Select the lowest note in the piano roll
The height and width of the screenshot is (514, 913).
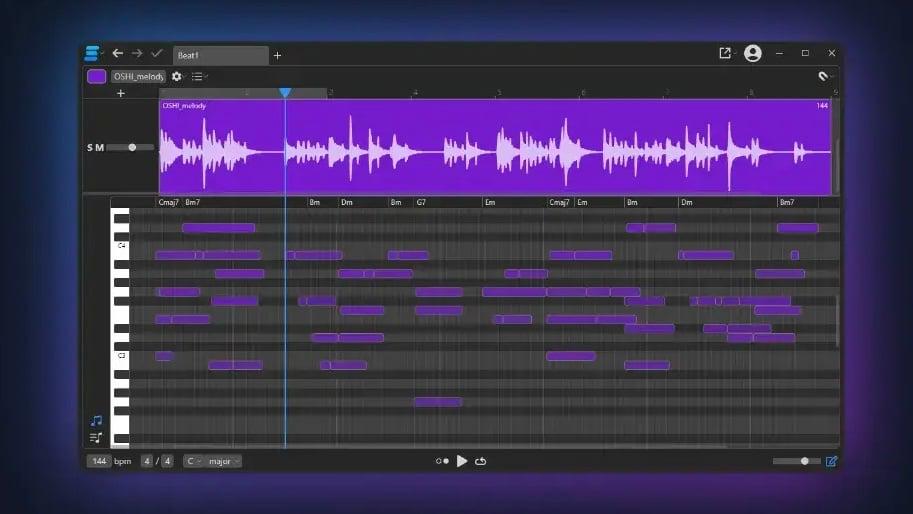point(438,402)
